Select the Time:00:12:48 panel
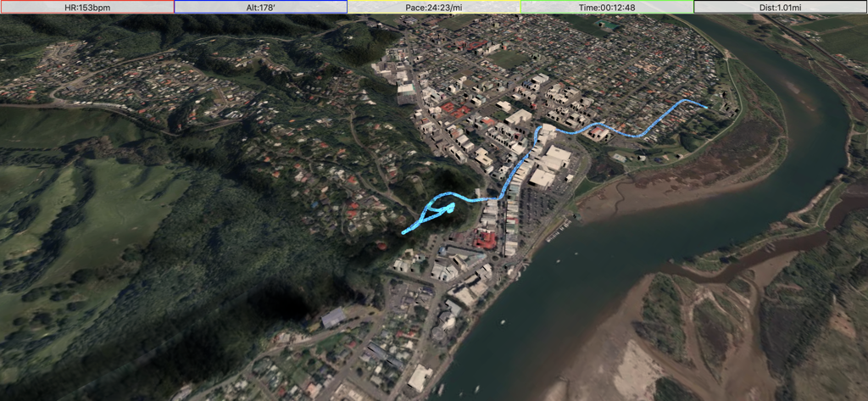868x401 pixels. [607, 7]
